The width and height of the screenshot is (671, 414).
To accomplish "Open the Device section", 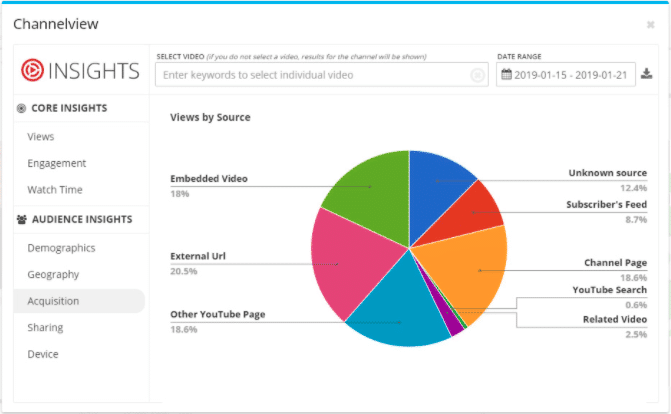I will pos(43,354).
